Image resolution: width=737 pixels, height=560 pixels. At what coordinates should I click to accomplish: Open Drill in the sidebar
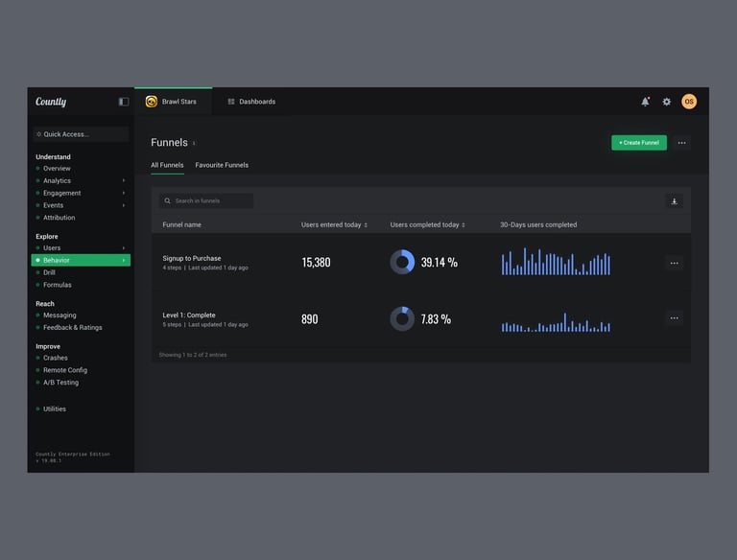pos(49,272)
